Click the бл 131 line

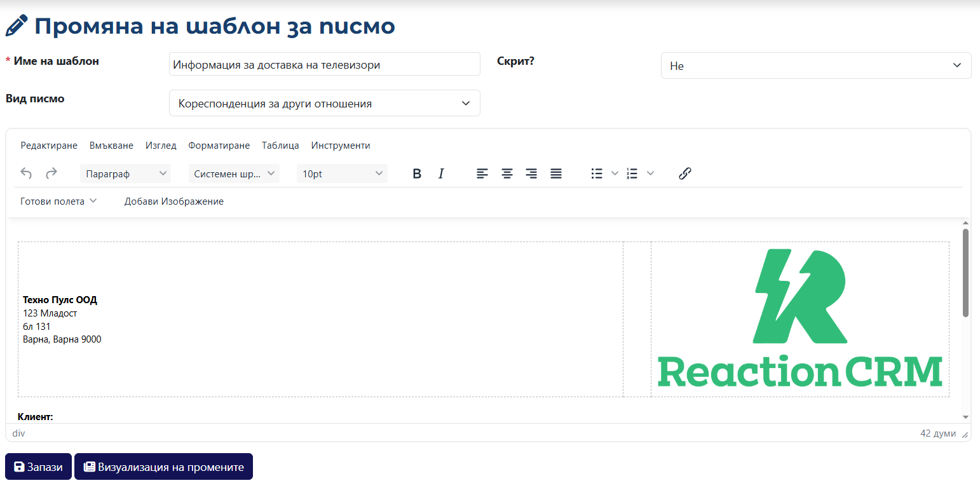36,327
